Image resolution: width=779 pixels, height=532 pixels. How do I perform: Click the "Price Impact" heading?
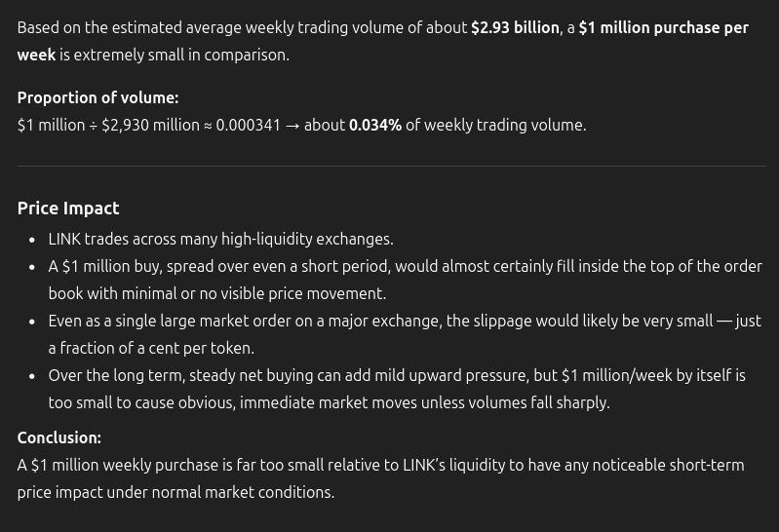click(x=68, y=208)
